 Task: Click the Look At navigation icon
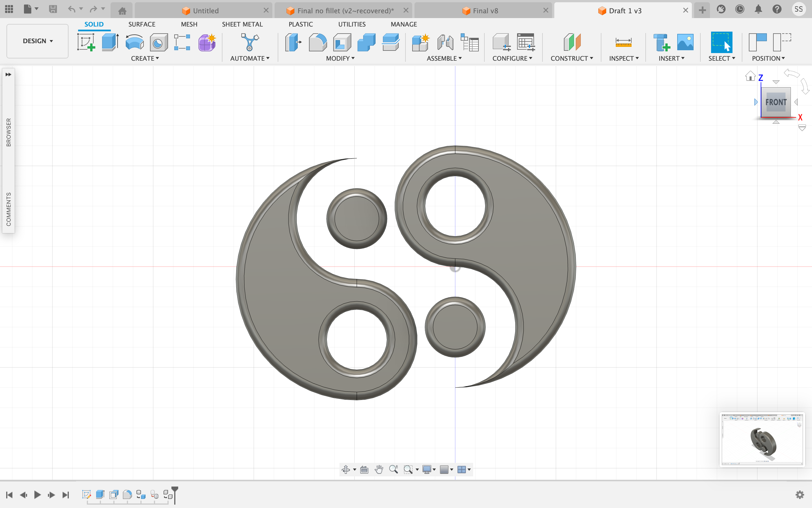[364, 469]
